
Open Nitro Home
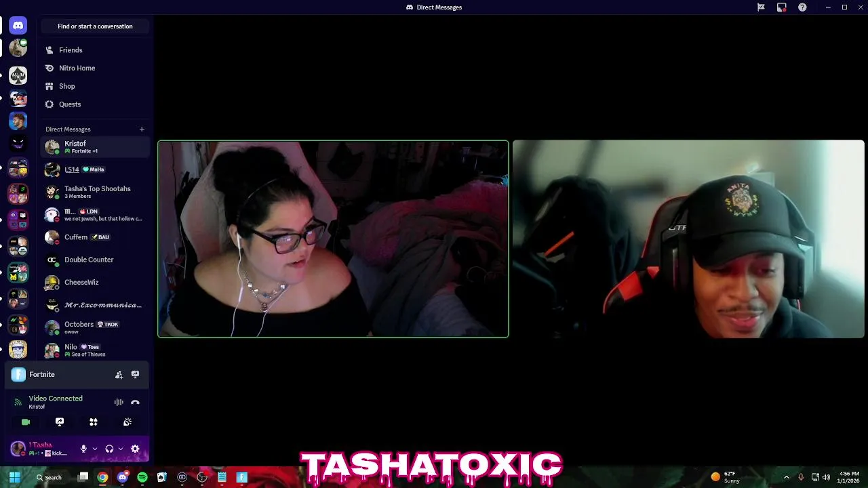(x=95, y=68)
